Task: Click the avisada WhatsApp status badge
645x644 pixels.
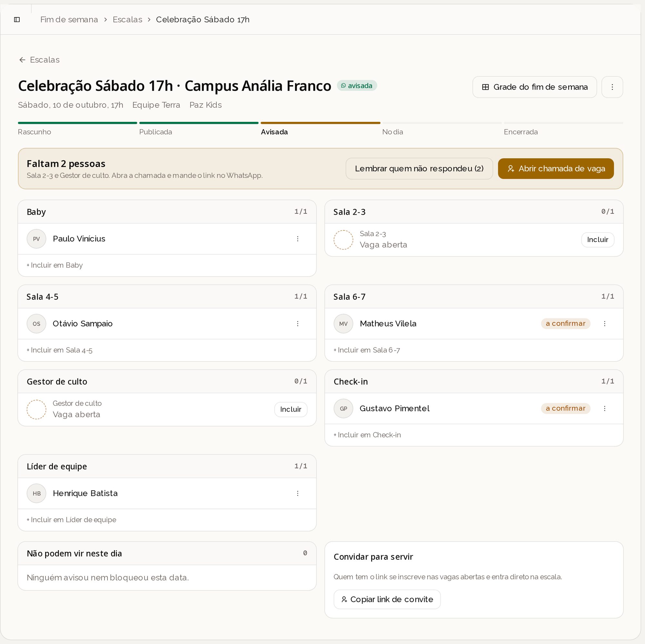Action: (x=357, y=86)
